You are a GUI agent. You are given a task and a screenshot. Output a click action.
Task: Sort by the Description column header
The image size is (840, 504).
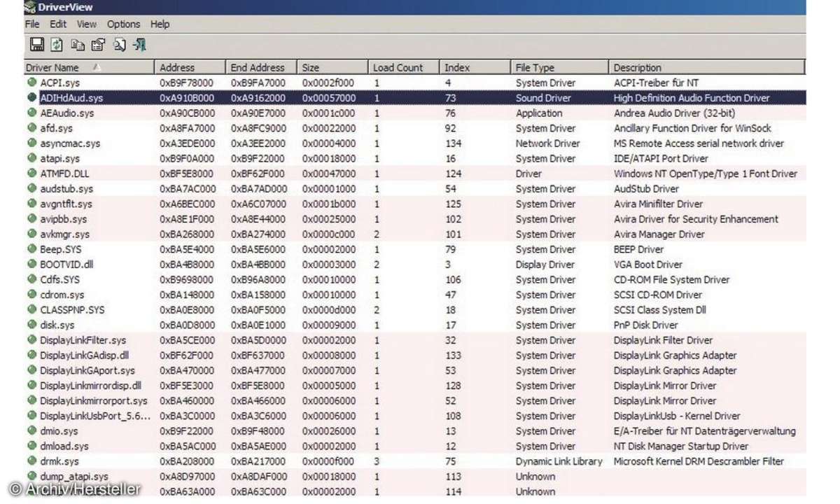[707, 68]
